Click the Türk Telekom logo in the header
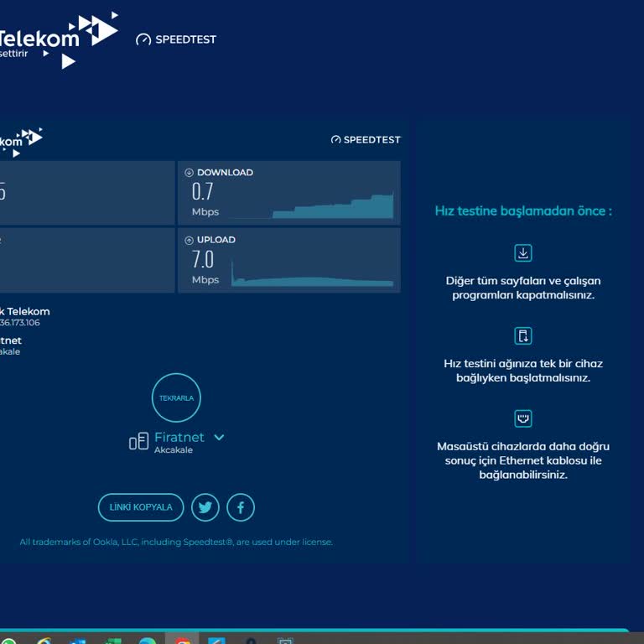This screenshot has height=644, width=644. (x=59, y=40)
